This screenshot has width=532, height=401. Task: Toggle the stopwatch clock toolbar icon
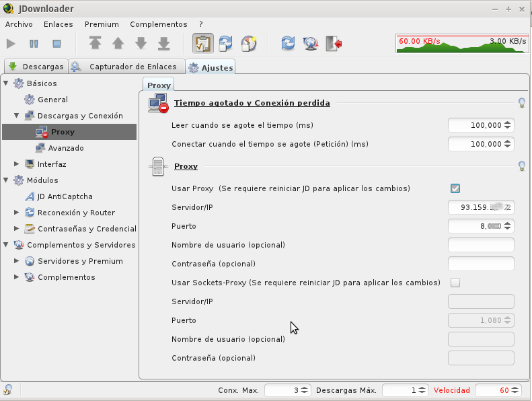click(x=249, y=44)
